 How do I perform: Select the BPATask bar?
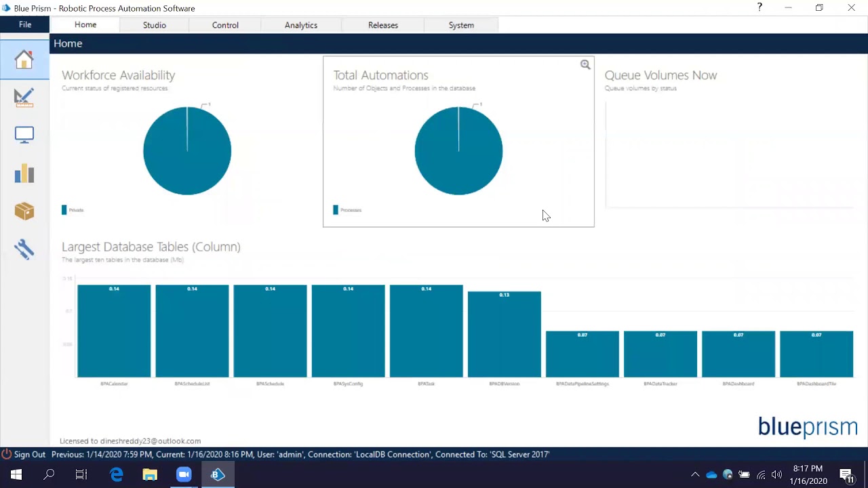[x=426, y=331]
